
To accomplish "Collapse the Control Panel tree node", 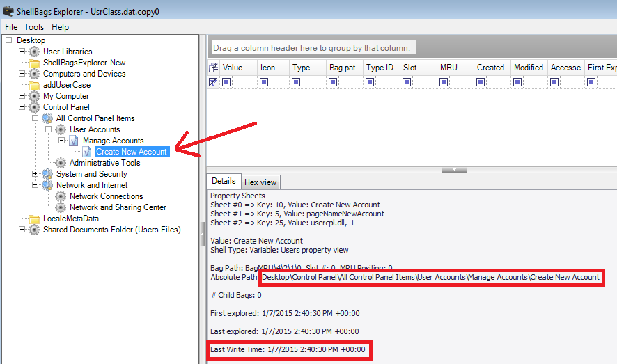I will pos(22,107).
